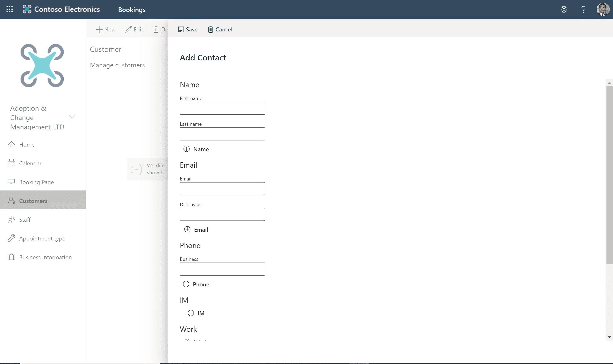Open the user profile picture
The width and height of the screenshot is (613, 364).
603,9
